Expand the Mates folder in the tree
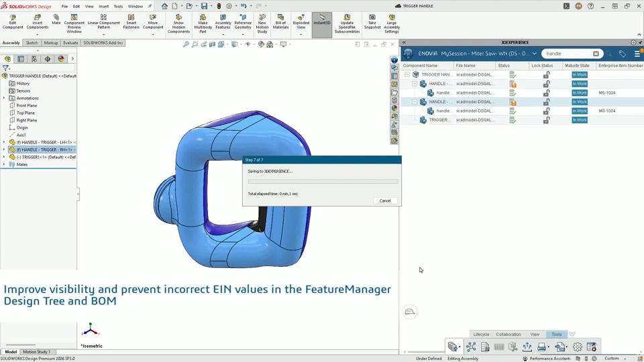 (4, 165)
